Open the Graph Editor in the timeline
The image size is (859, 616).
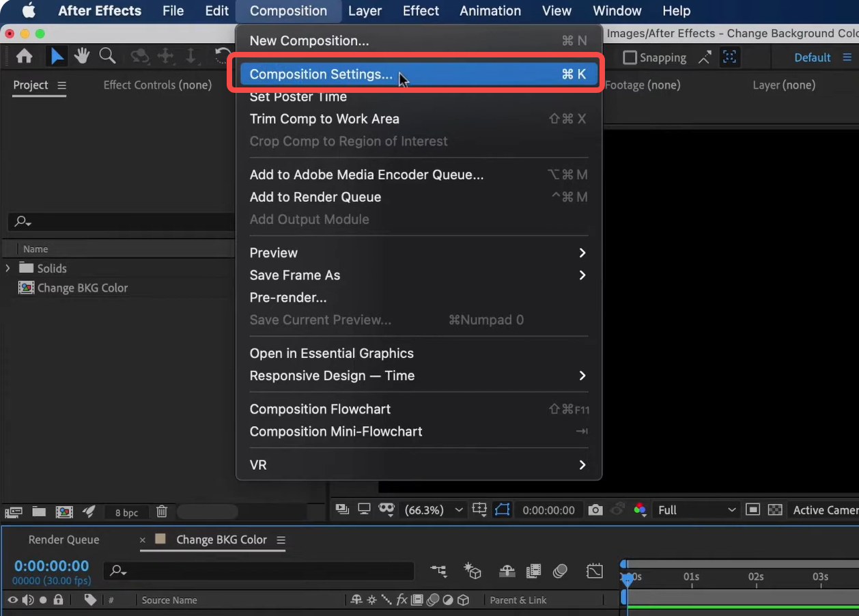coord(594,572)
